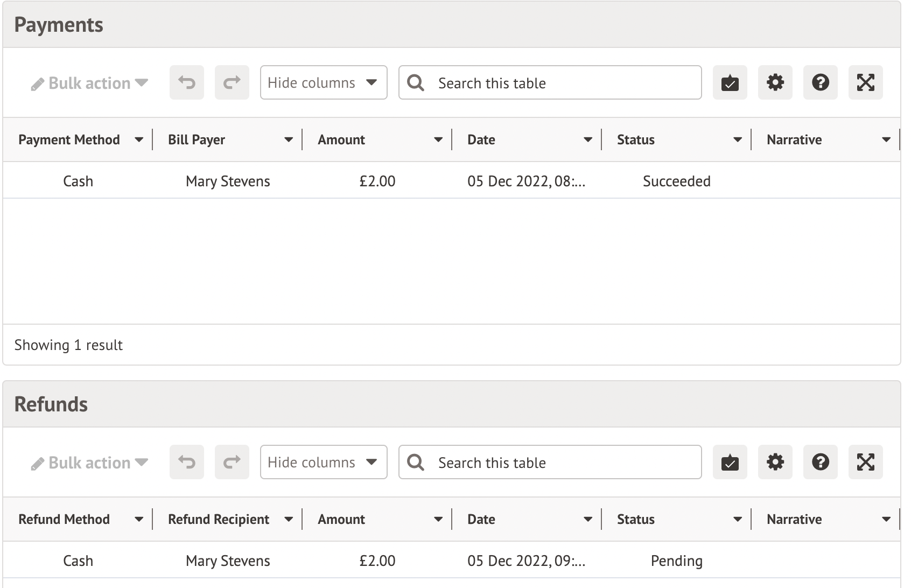Click the Payments Status column header

[x=636, y=140]
